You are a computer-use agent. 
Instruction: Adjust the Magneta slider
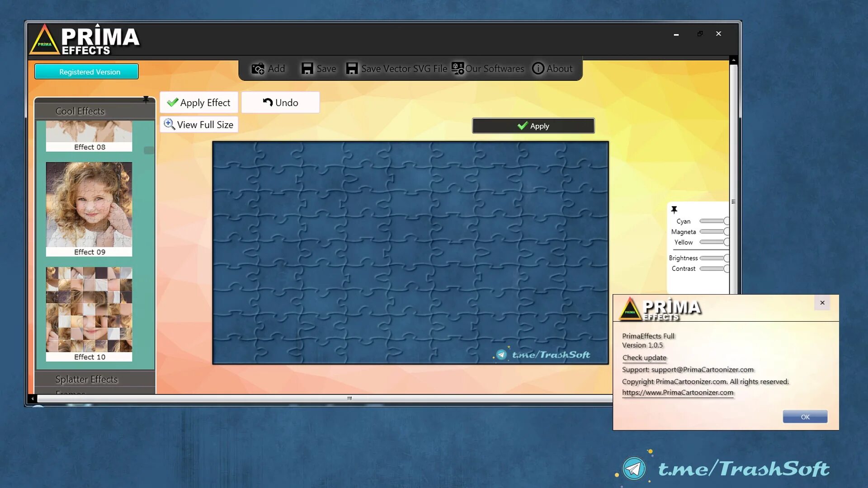tap(714, 231)
